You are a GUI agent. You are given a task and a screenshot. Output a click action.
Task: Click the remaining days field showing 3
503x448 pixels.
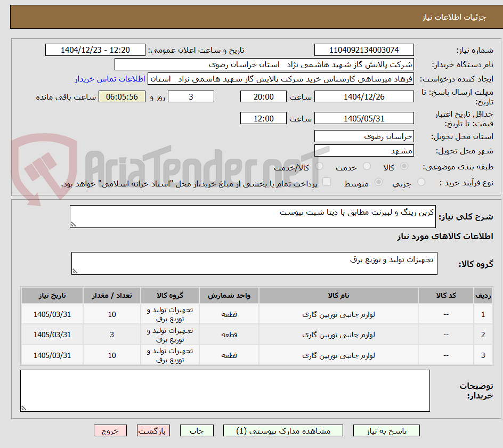(x=191, y=96)
